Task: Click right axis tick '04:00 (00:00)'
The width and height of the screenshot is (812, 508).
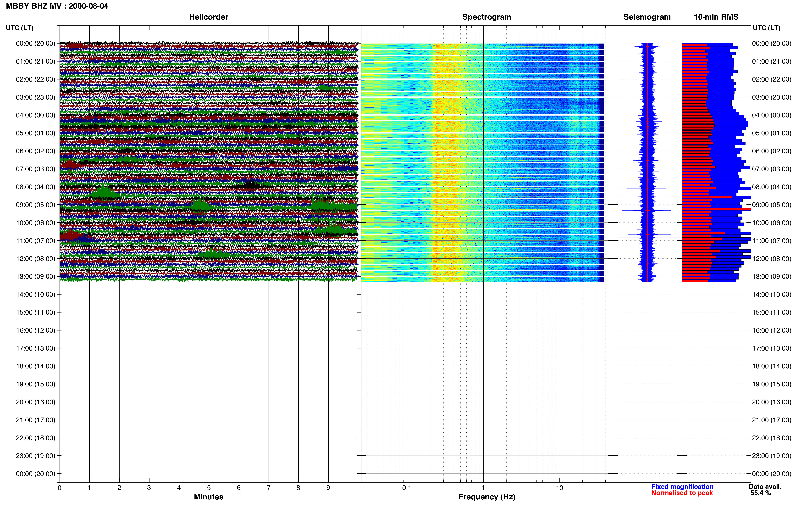Action: click(x=772, y=115)
